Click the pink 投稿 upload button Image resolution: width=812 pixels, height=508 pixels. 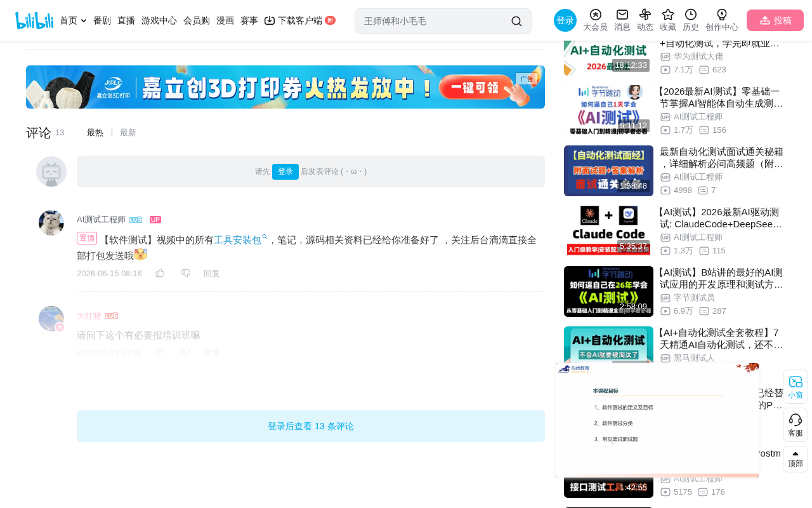click(775, 20)
